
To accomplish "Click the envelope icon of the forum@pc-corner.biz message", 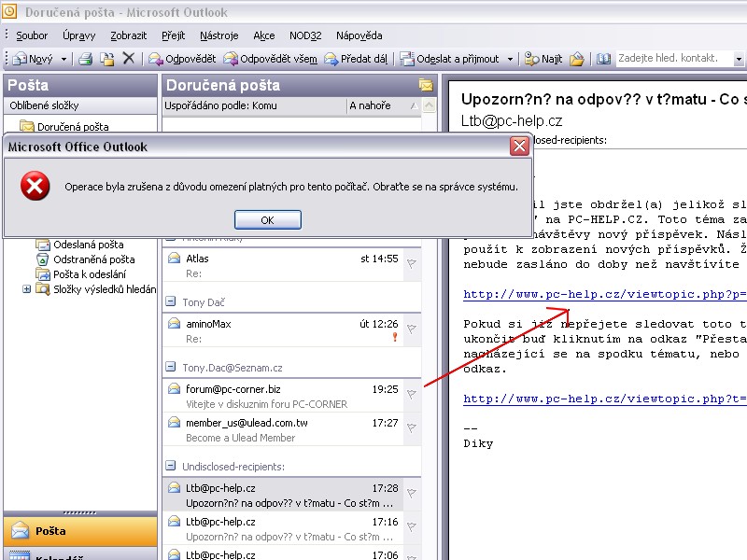I will click(x=174, y=388).
